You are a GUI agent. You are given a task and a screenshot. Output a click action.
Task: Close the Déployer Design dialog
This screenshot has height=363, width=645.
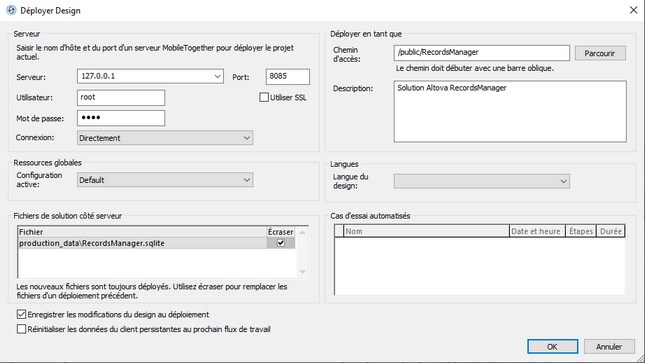[633, 10]
